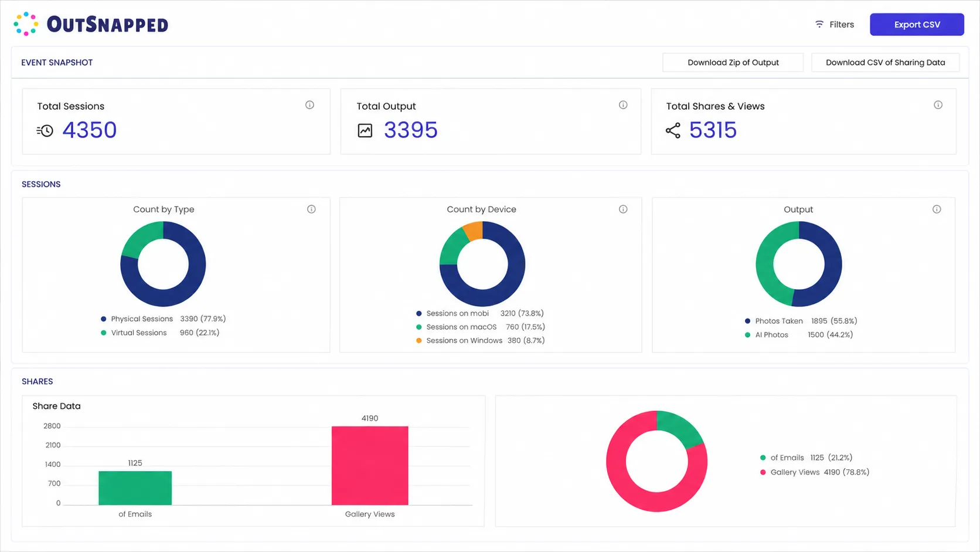
Task: Click the '1895 (55.8%)' value
Action: pos(834,321)
